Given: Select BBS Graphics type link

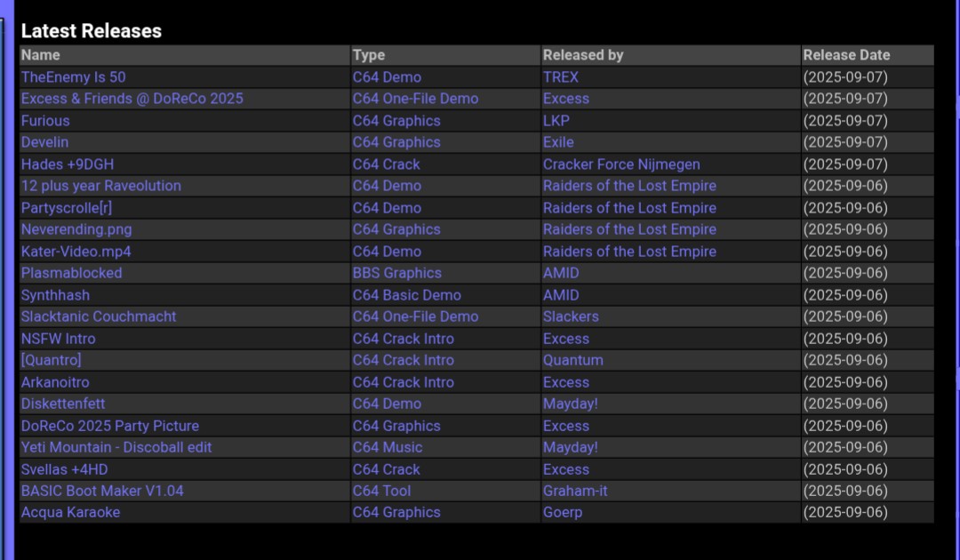Looking at the screenshot, I should click(396, 273).
